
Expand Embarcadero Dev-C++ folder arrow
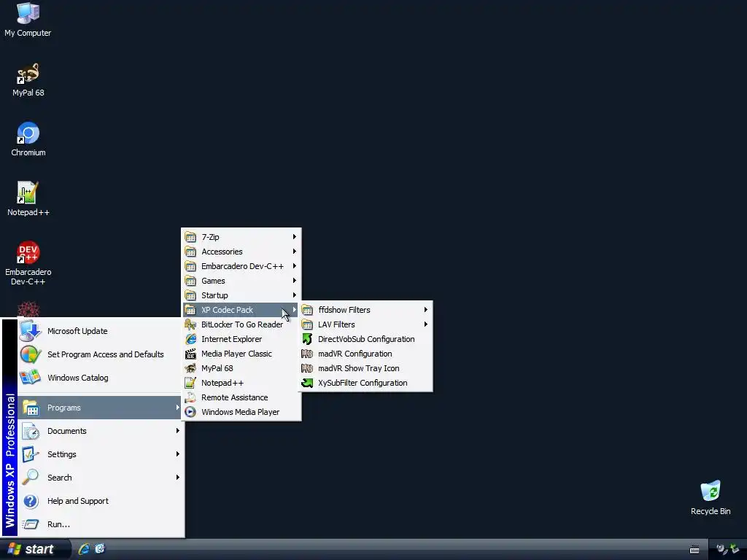pyautogui.click(x=295, y=265)
